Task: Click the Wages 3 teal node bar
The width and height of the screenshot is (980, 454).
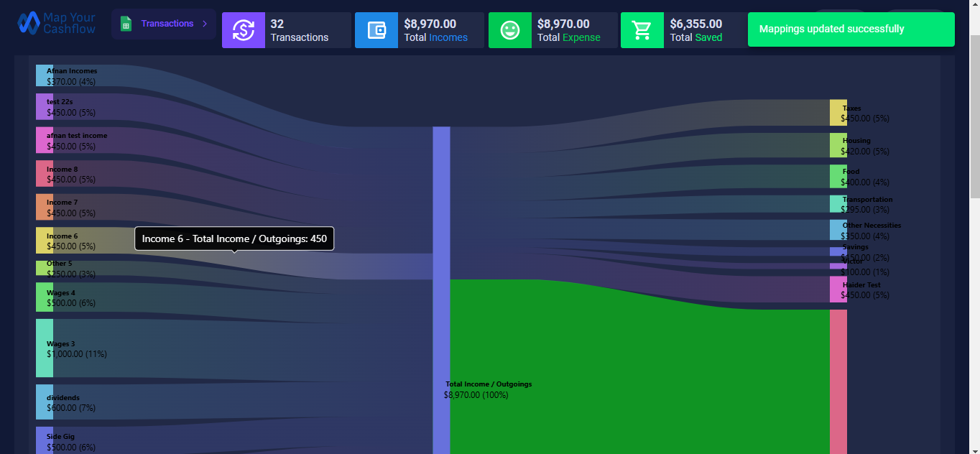Action: [x=45, y=348]
